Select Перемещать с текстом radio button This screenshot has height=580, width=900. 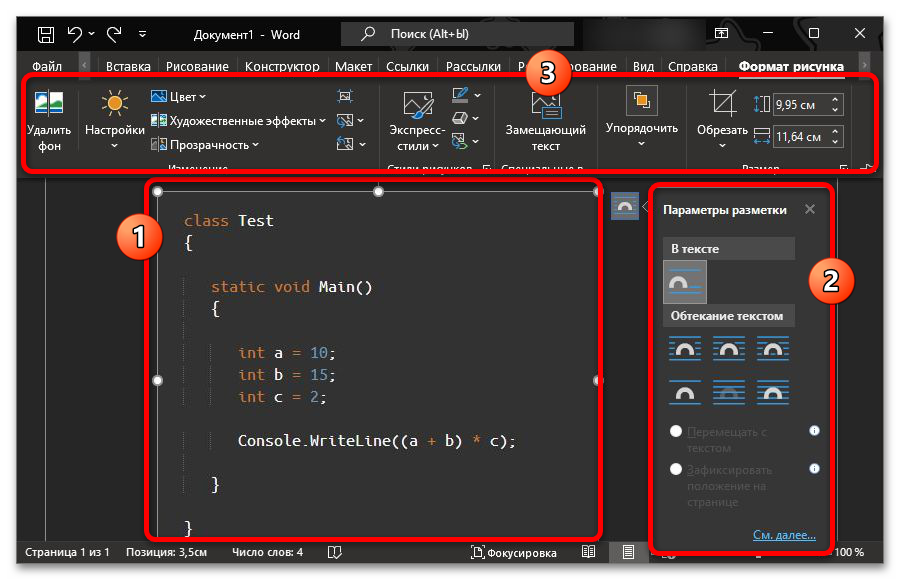676,431
